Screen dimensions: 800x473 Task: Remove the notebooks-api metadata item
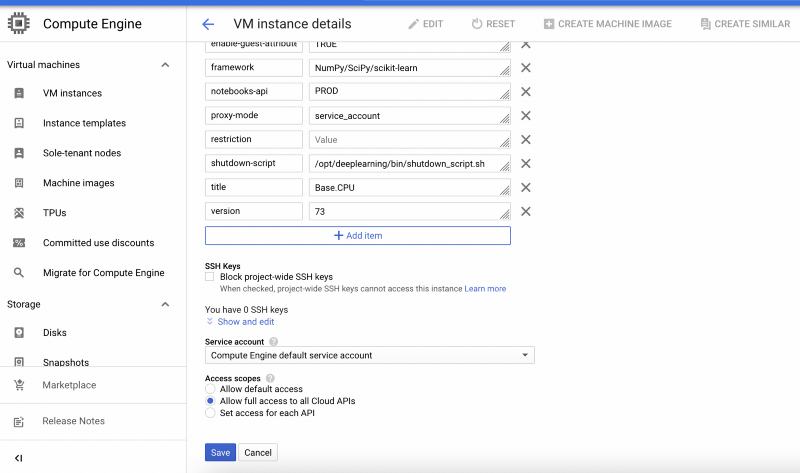tap(526, 92)
